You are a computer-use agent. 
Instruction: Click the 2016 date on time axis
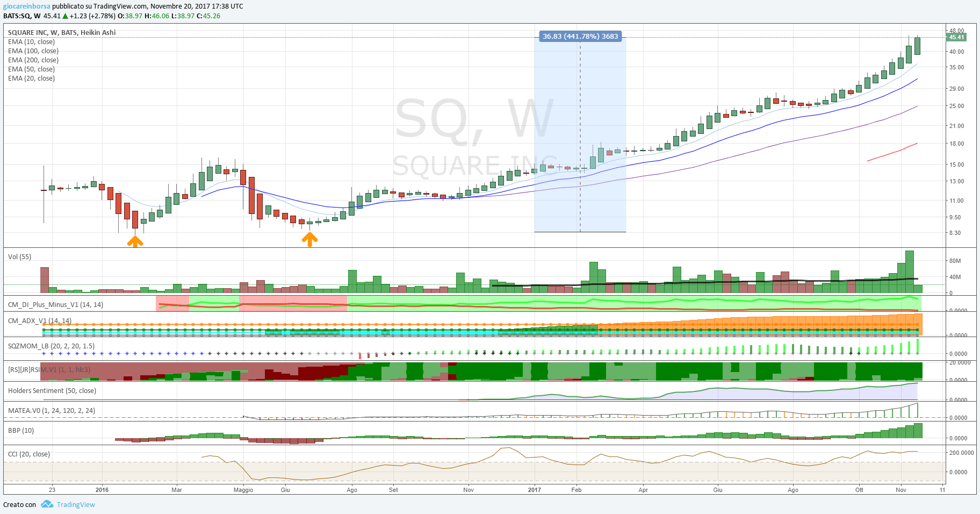pos(102,490)
